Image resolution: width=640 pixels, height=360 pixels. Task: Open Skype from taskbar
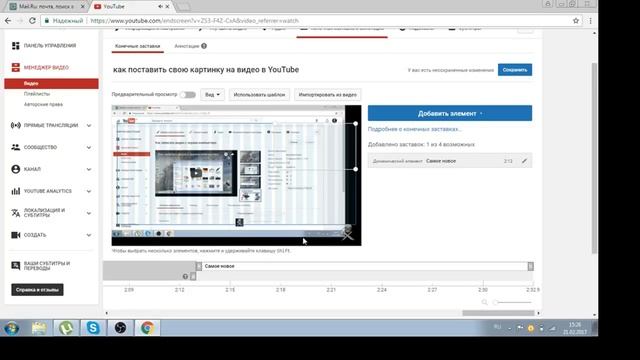tap(93, 328)
